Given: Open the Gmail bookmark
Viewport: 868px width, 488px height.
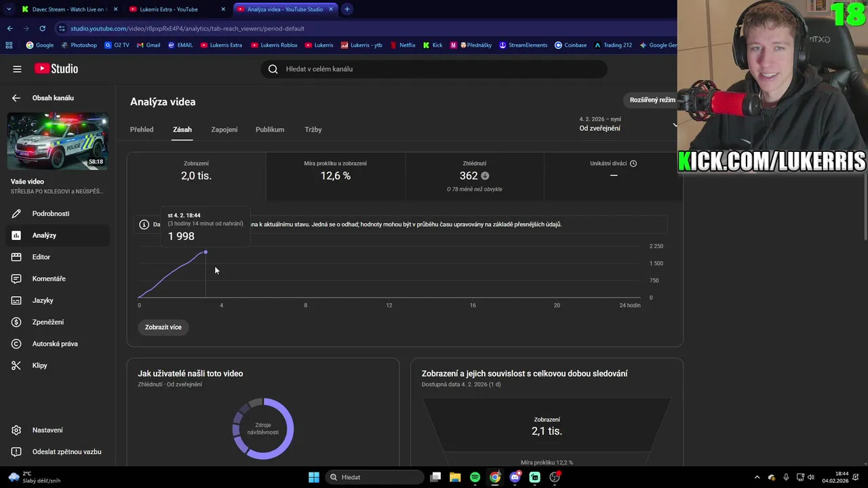Looking at the screenshot, I should point(148,45).
